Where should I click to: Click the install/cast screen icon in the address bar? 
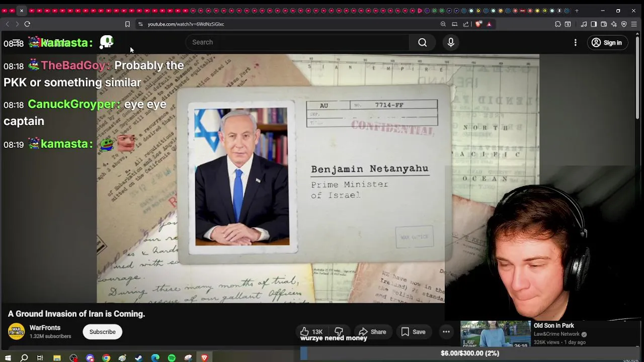point(455,24)
